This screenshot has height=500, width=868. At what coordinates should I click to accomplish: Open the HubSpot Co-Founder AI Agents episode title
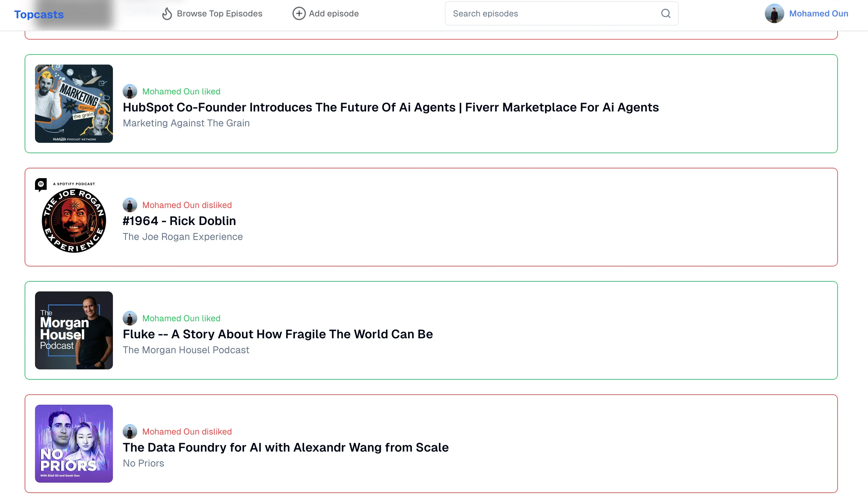click(x=390, y=107)
